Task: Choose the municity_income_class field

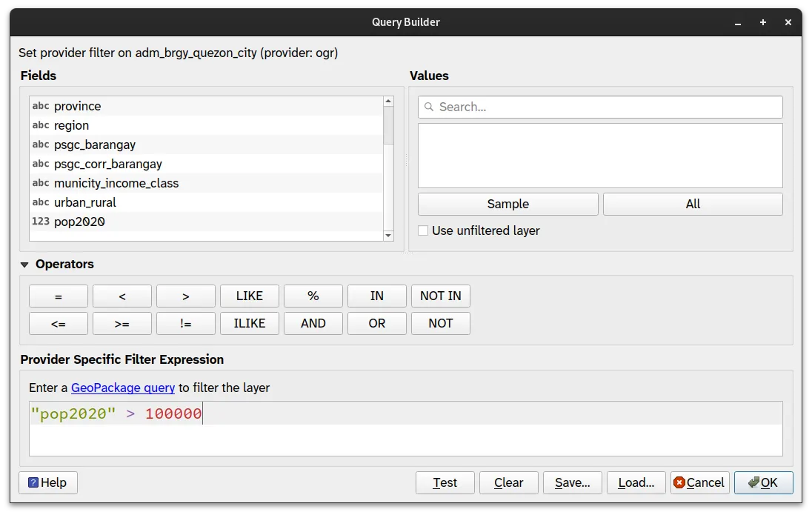Action: pyautogui.click(x=116, y=183)
